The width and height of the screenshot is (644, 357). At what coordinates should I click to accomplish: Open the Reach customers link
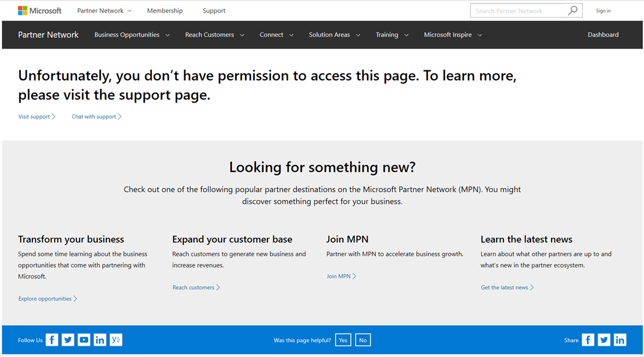pos(196,287)
